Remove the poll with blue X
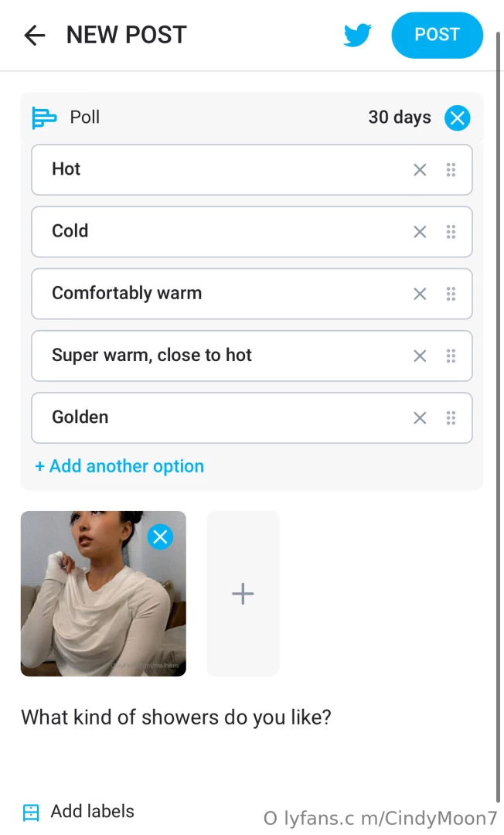The image size is (504, 835). (x=458, y=118)
